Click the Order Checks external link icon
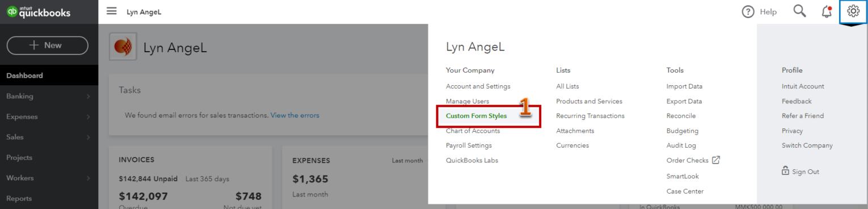Viewport: 868px width, 209px height. [715, 160]
